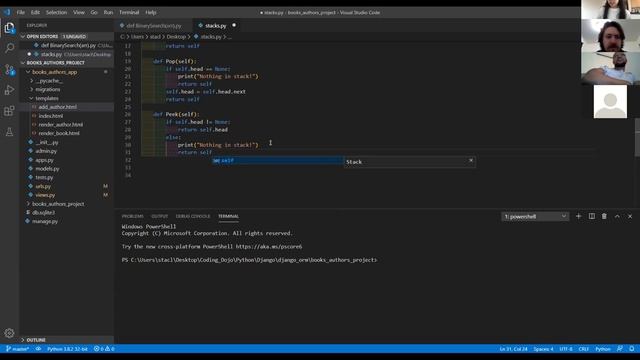Screen dimensions: 640x360
Task: Open the Extensions view
Action: coord(9,111)
